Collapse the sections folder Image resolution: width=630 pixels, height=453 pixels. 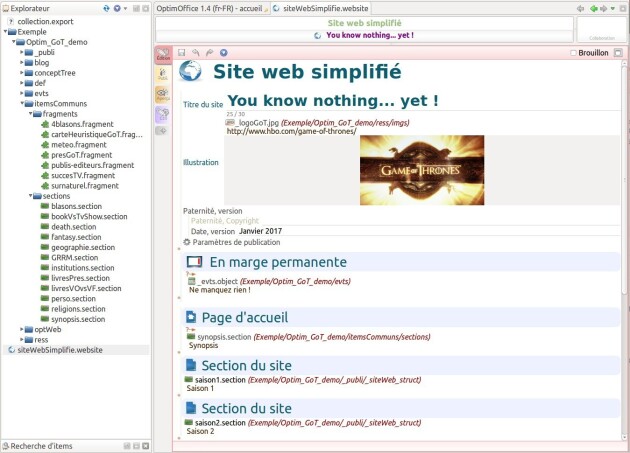31,196
